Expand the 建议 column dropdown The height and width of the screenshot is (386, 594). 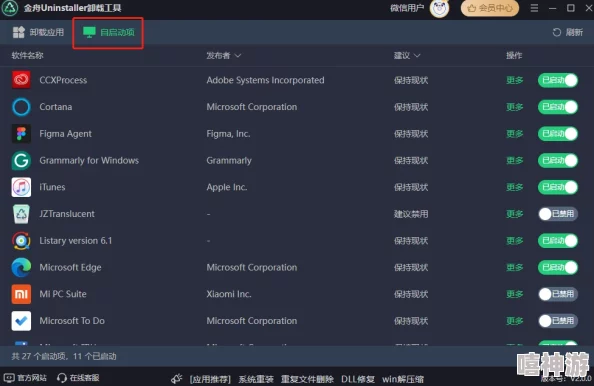pyautogui.click(x=407, y=56)
